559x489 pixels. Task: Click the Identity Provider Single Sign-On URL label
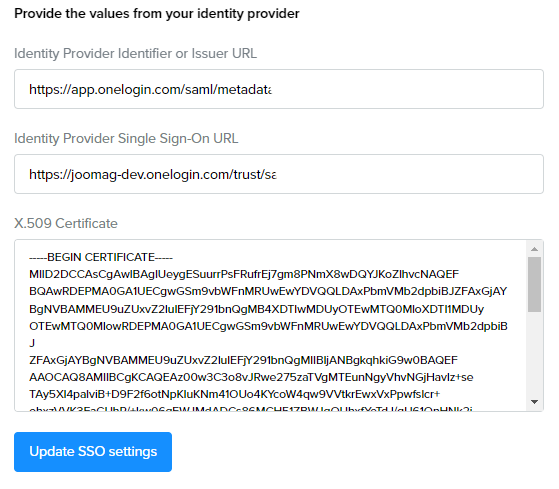pos(126,138)
